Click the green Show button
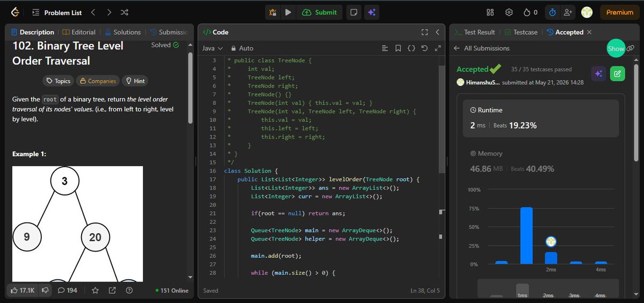 pyautogui.click(x=616, y=48)
